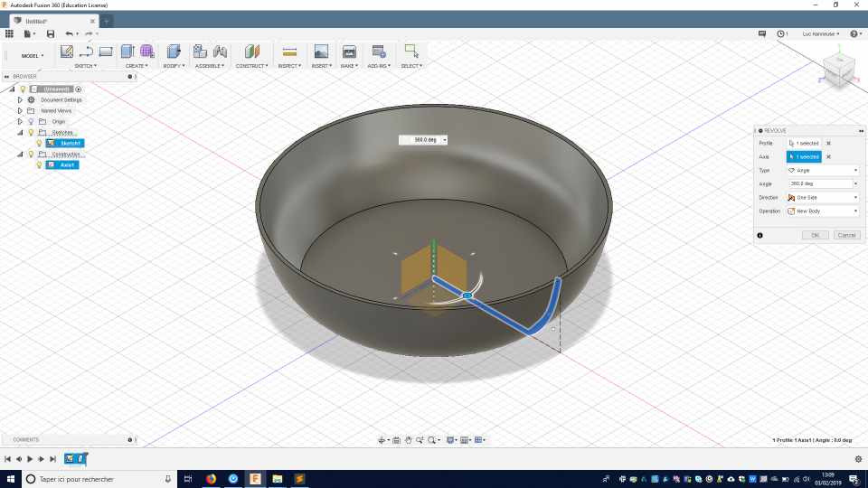Toggle visibility bulb of Origin folder
The image size is (868, 488).
31,122
